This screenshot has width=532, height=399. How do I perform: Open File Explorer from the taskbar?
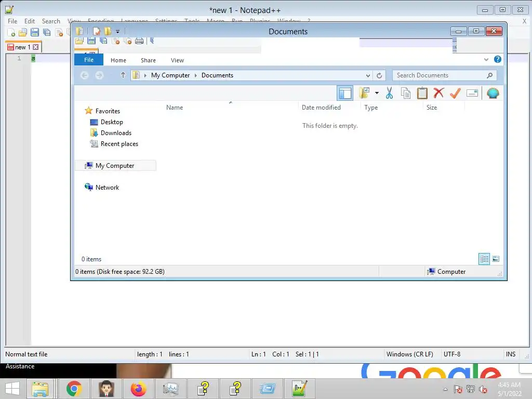[x=40, y=389]
